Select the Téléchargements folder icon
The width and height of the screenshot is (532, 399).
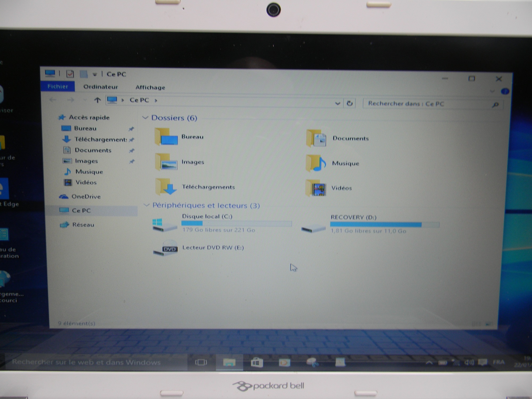tap(166, 186)
